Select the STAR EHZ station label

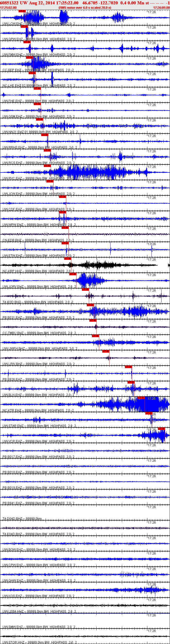point(39,426)
